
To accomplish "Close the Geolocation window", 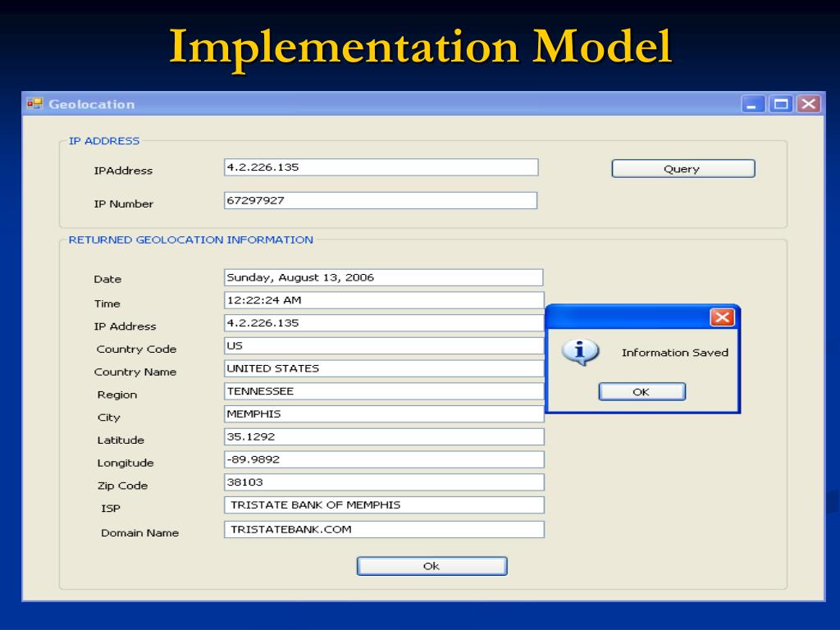I will coord(808,104).
